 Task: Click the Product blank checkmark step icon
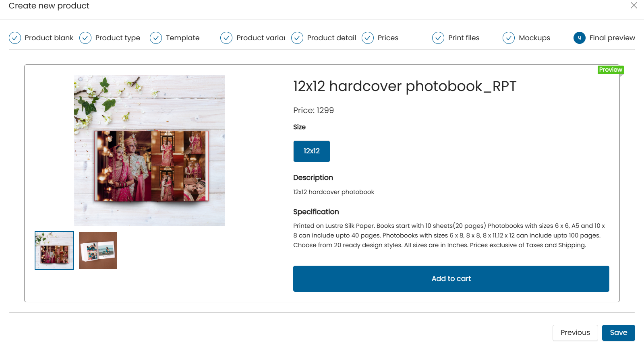15,38
